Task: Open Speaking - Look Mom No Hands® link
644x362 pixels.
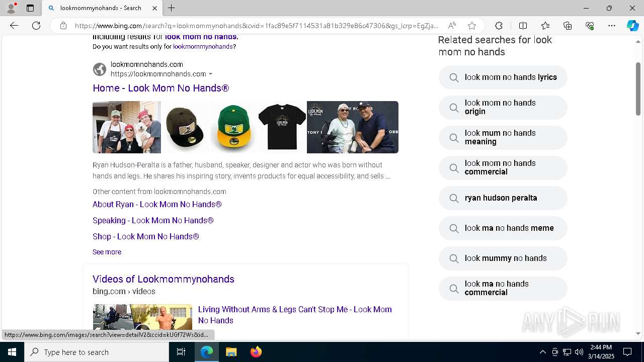Action: pyautogui.click(x=153, y=220)
